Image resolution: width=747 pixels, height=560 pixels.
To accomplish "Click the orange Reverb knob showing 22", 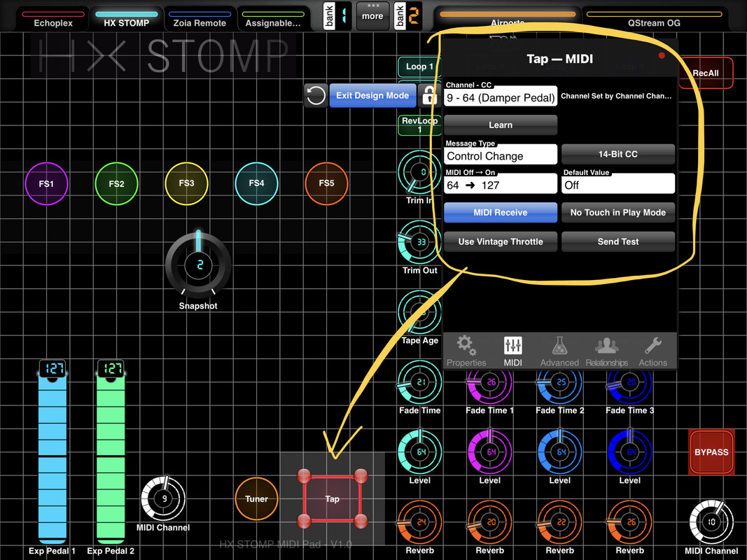I will [x=559, y=522].
